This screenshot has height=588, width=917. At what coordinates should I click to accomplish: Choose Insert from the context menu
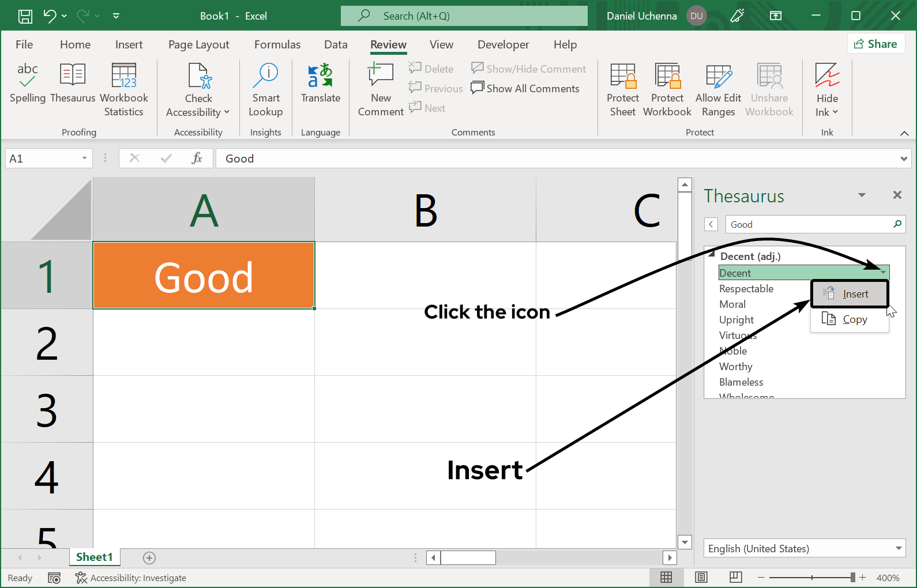pyautogui.click(x=850, y=294)
